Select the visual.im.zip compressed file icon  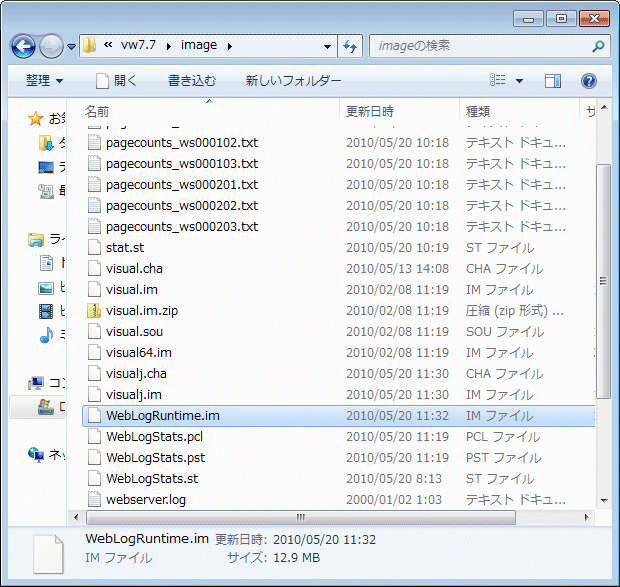[94, 311]
